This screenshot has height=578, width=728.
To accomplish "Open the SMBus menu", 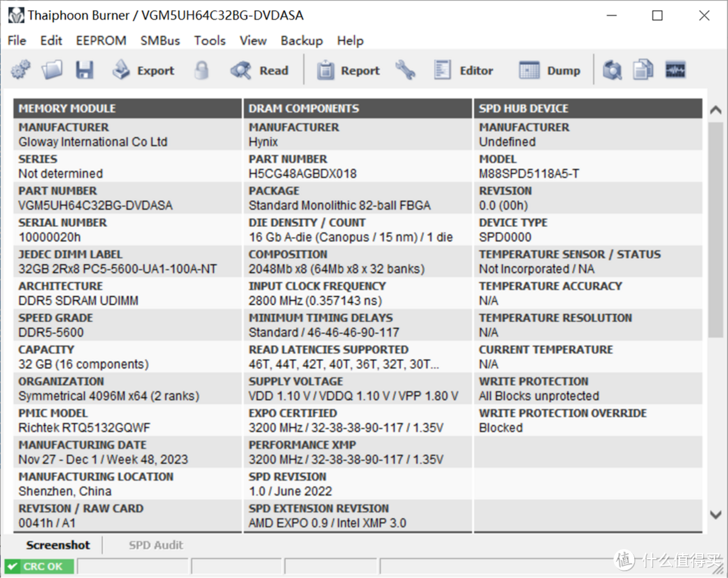I will (x=160, y=40).
